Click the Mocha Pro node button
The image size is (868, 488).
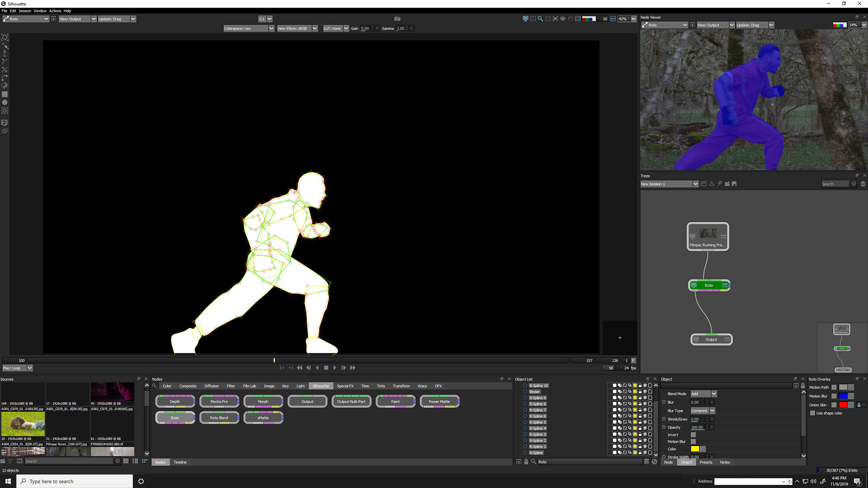[219, 402]
